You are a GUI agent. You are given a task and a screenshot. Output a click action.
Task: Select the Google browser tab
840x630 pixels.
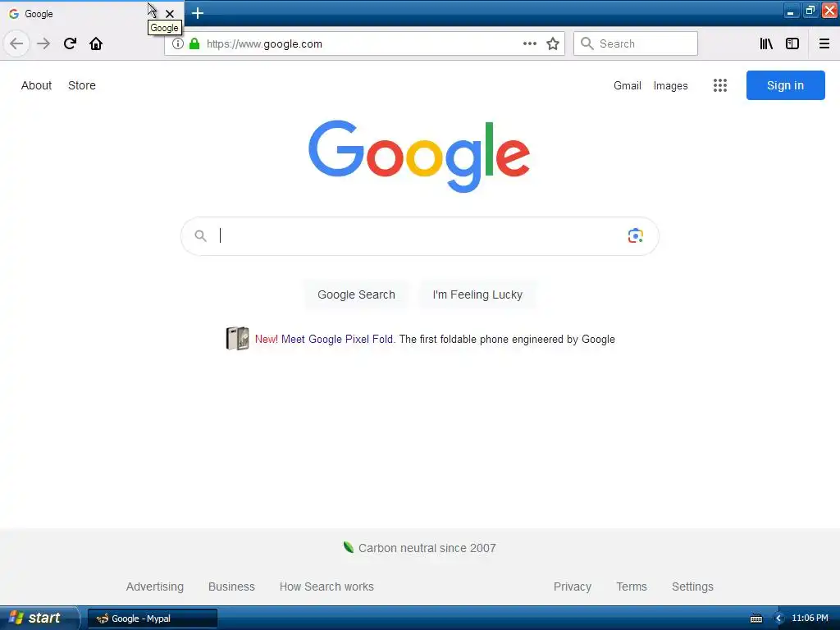[92, 13]
